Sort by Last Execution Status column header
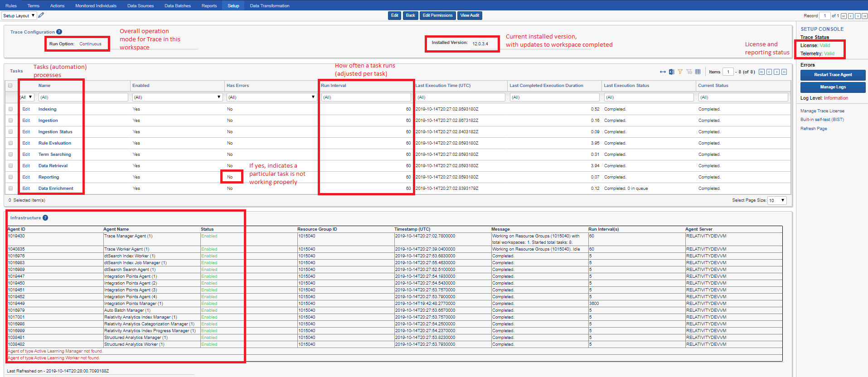868x377 pixels. pyautogui.click(x=626, y=86)
